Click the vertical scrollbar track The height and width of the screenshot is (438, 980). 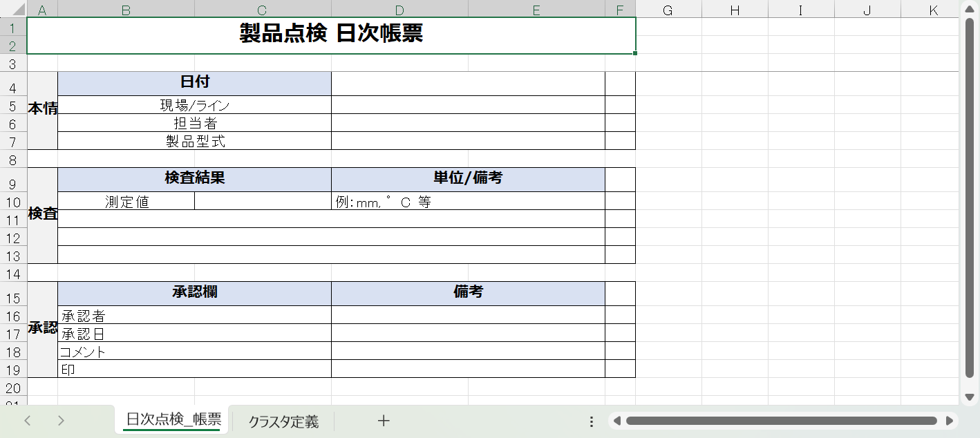point(970,387)
